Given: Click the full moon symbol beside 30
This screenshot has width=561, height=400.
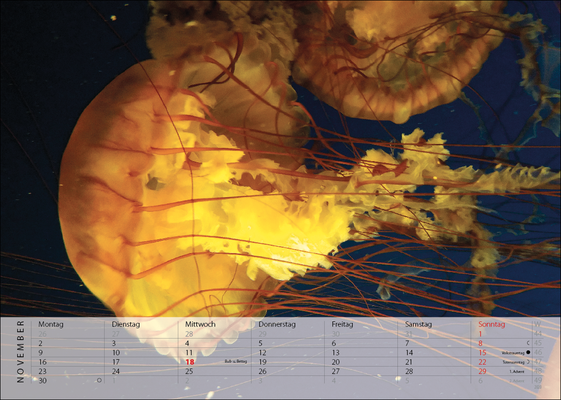Looking at the screenshot, I should click(99, 380).
